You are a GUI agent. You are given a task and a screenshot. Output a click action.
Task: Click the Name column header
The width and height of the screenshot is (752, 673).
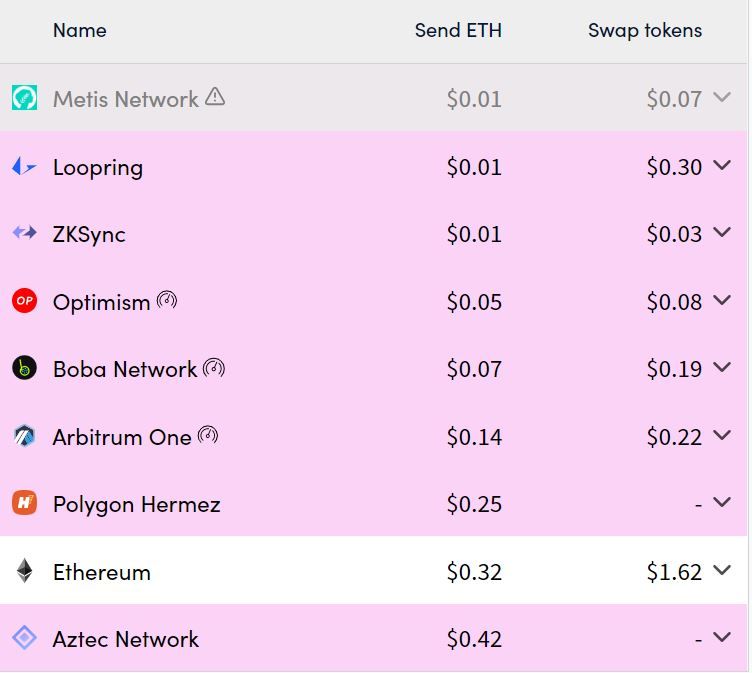pyautogui.click(x=80, y=30)
